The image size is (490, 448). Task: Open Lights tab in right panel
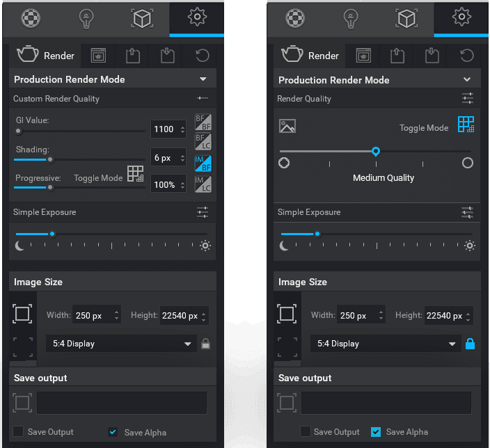[351, 19]
